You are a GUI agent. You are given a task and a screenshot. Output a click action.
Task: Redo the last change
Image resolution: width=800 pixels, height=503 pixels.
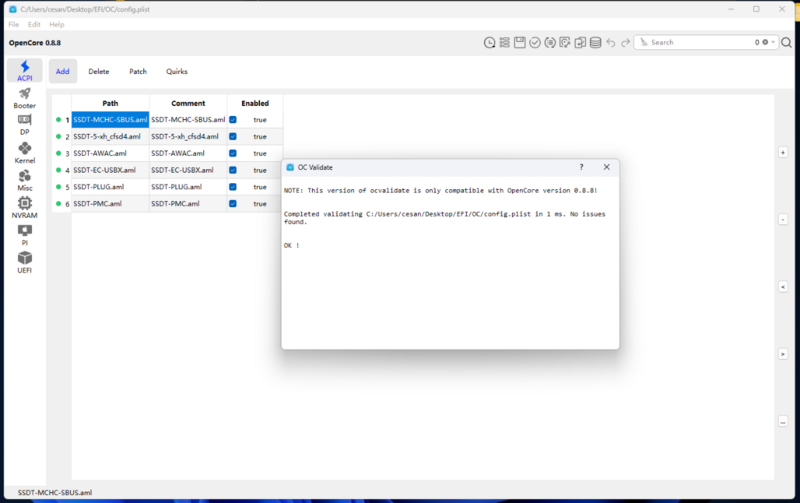[626, 43]
